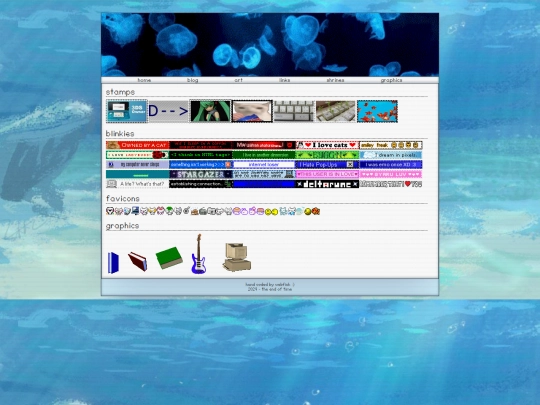Click the blue standing book graphic
This screenshot has height=405, width=540.
click(113, 263)
